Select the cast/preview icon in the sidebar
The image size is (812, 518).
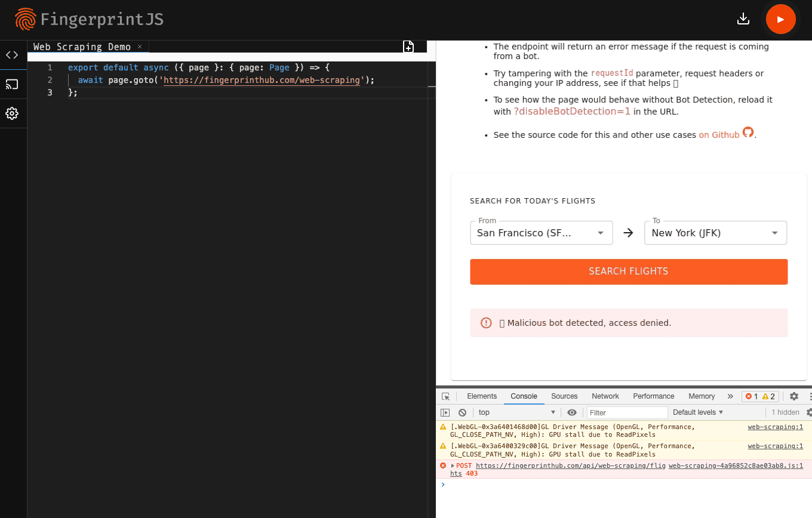click(12, 84)
